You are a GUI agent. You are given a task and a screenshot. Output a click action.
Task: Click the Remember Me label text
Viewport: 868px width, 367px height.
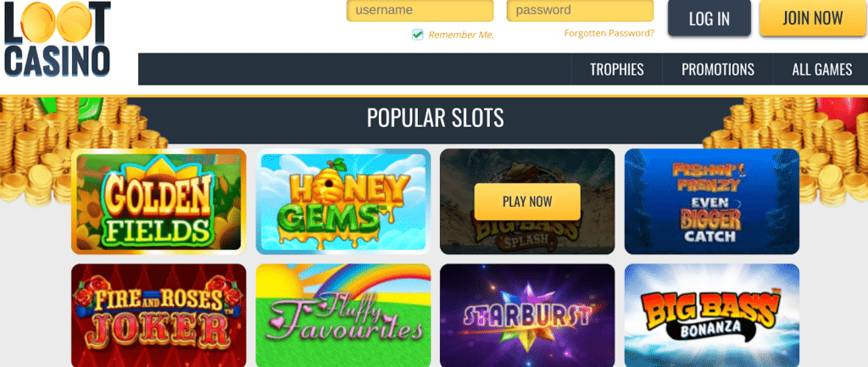(x=460, y=35)
